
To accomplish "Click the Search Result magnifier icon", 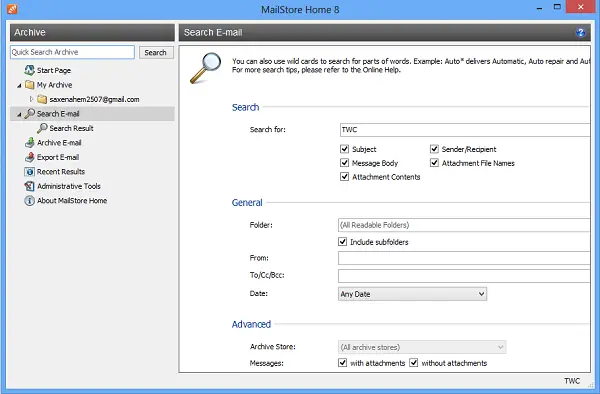I will click(x=42, y=128).
